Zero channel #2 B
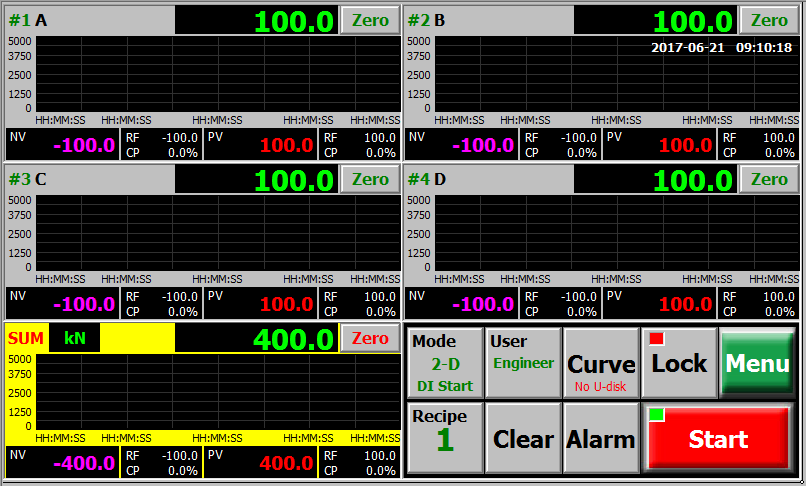The width and height of the screenshot is (806, 486). coord(769,20)
